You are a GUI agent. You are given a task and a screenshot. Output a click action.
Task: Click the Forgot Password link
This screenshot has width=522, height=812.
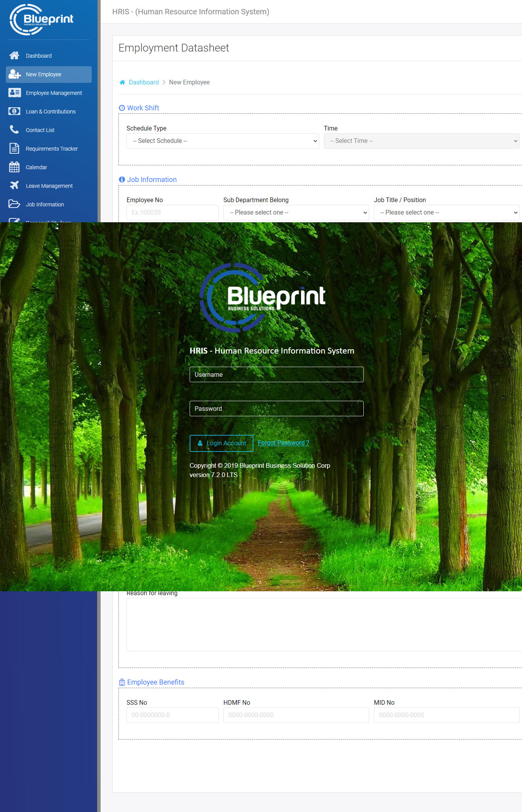point(283,443)
